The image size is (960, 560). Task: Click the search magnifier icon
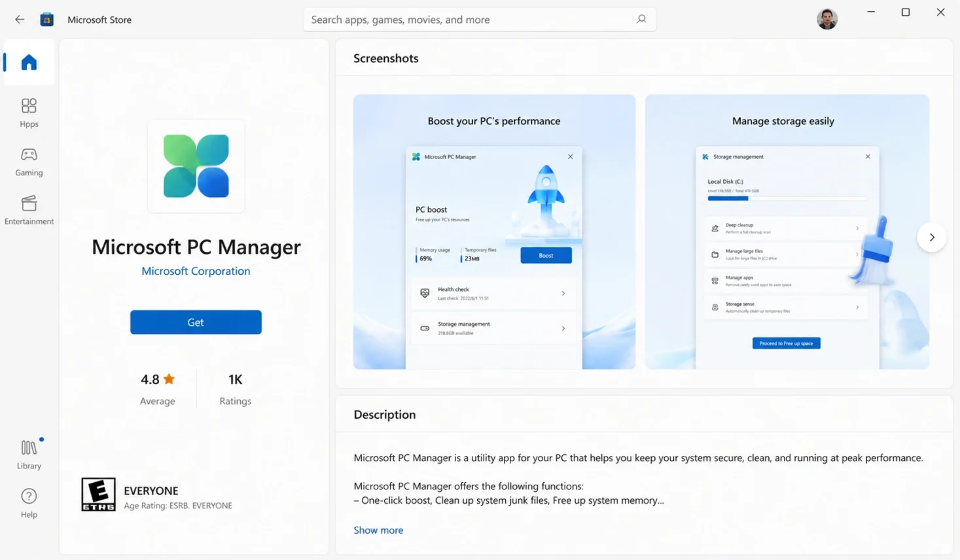pos(641,19)
